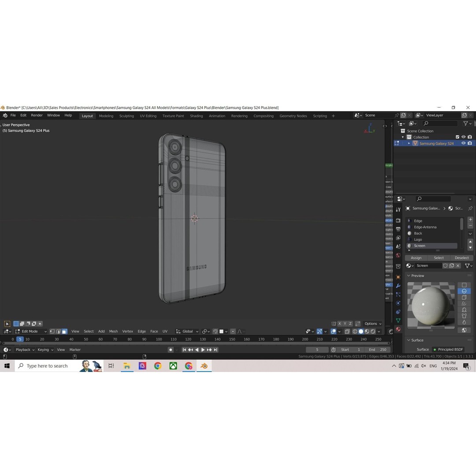The height and width of the screenshot is (476, 476).
Task: Collapse the Surface panel
Action: point(409,340)
